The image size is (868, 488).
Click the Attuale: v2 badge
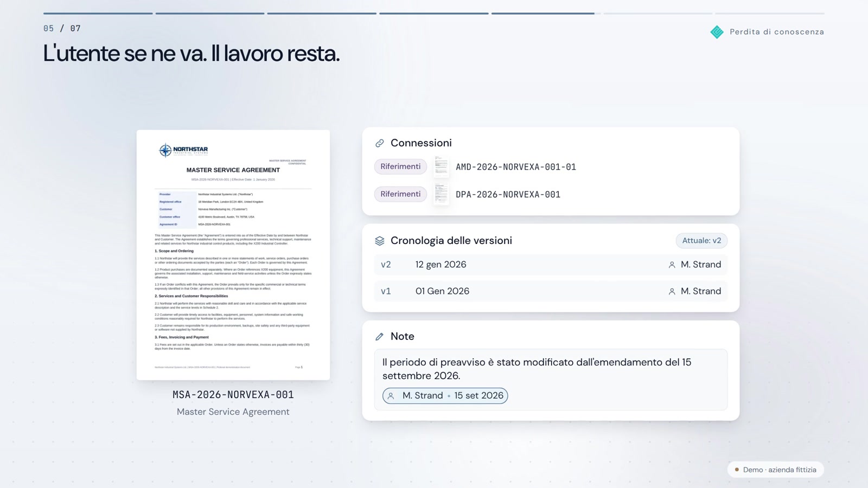pos(701,241)
